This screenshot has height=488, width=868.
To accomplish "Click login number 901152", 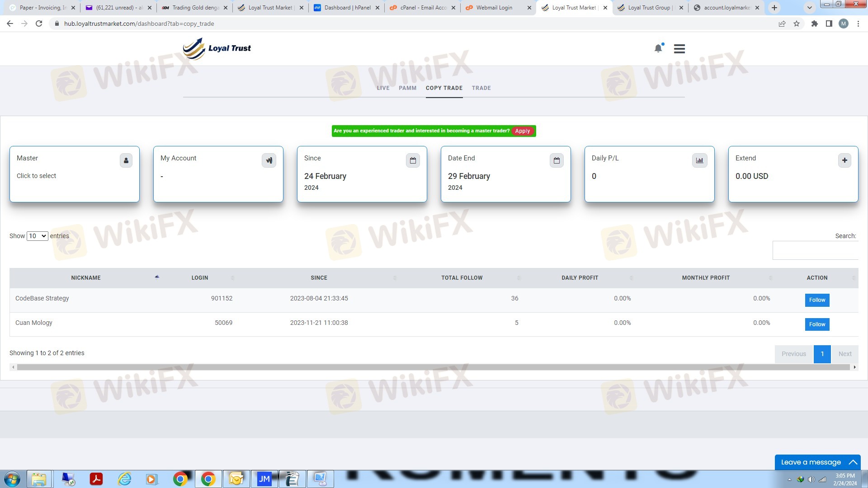I will coord(222,299).
